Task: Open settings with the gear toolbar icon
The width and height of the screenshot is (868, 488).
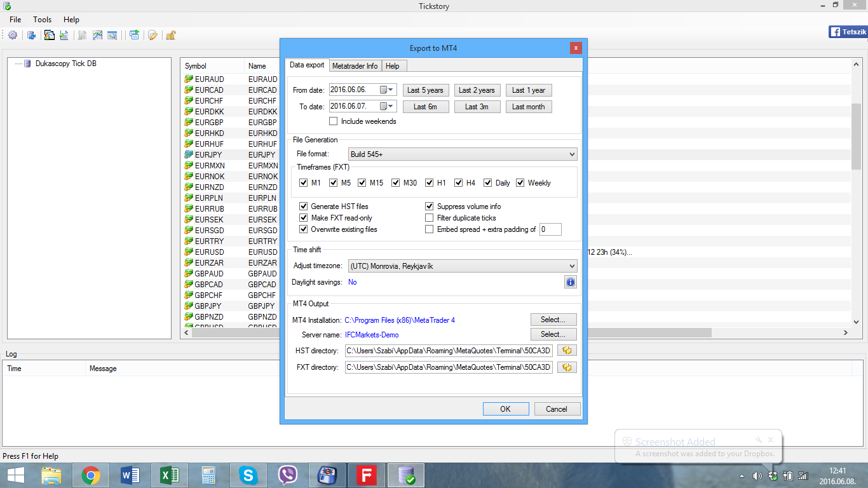Action: pos(13,35)
